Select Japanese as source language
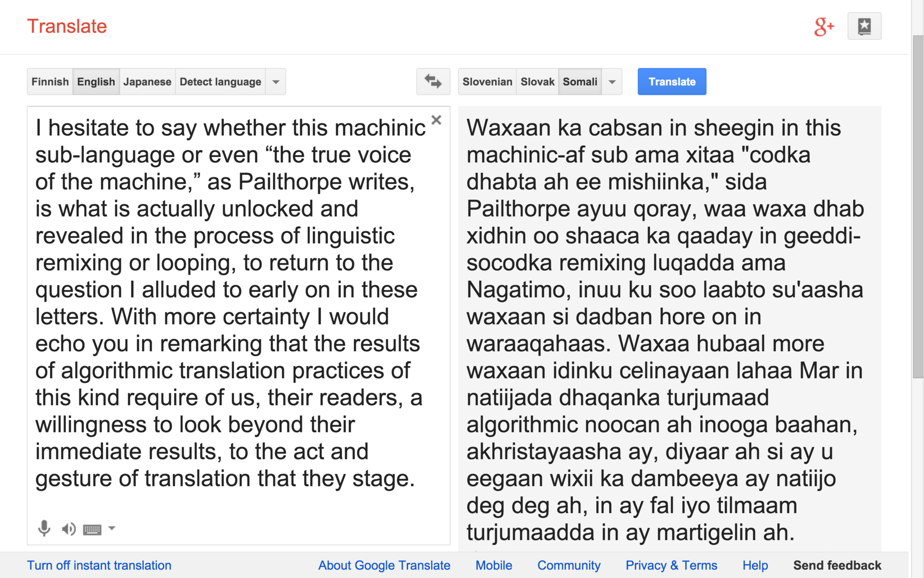 147,82
